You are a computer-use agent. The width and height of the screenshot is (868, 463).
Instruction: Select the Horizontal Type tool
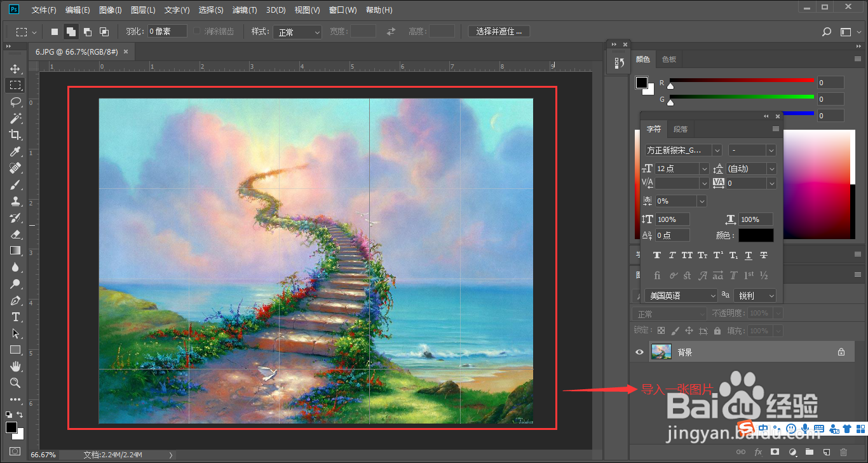coord(15,317)
